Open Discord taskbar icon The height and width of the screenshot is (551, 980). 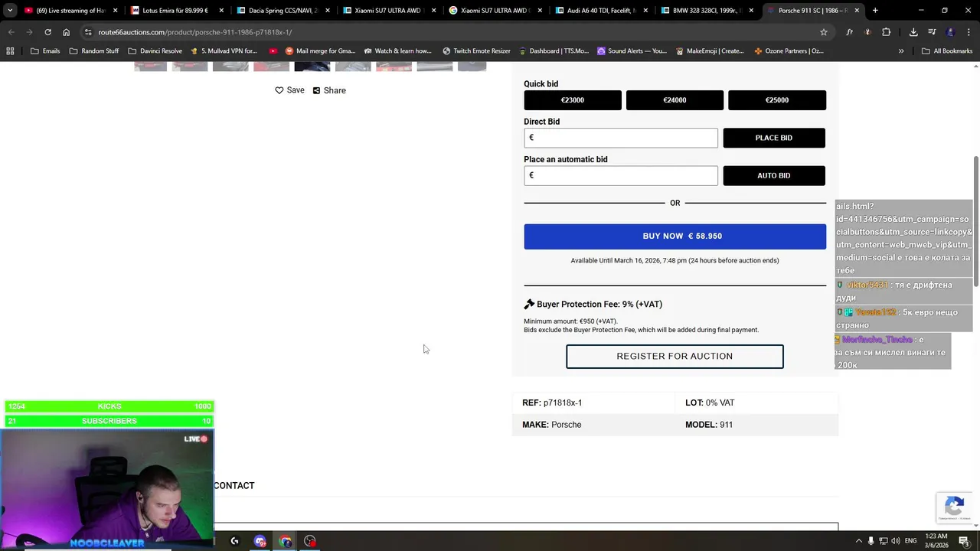point(260,541)
